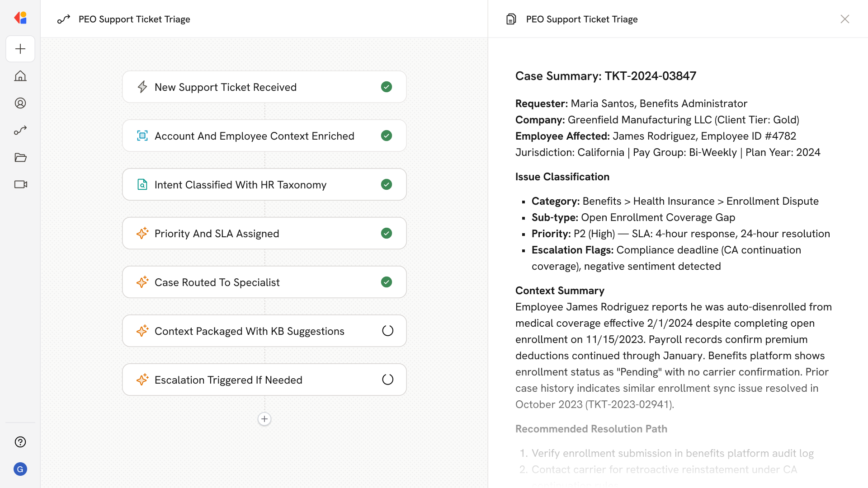Open the folder icon in sidebar

tap(20, 157)
